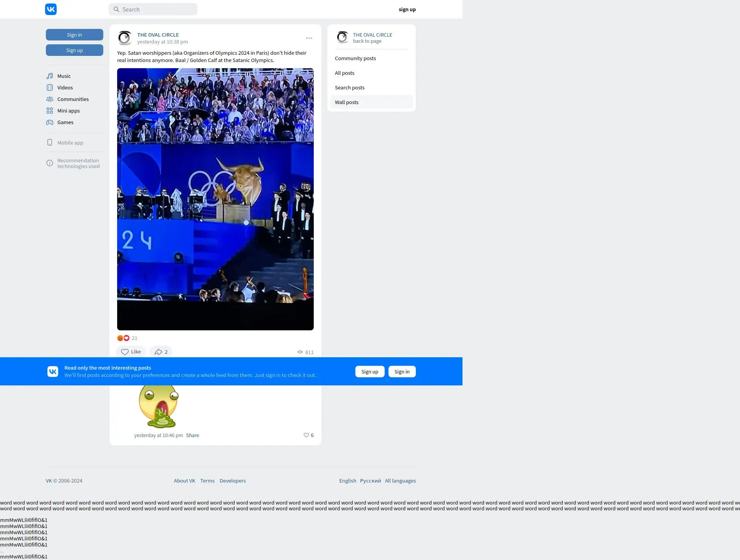Like the post with heart button
Image resolution: width=740 pixels, height=560 pixels.
(131, 352)
